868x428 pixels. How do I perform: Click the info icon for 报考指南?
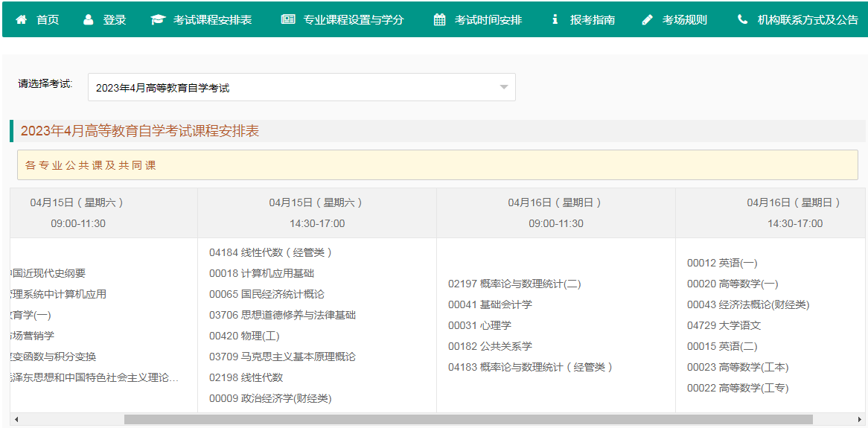click(x=555, y=20)
